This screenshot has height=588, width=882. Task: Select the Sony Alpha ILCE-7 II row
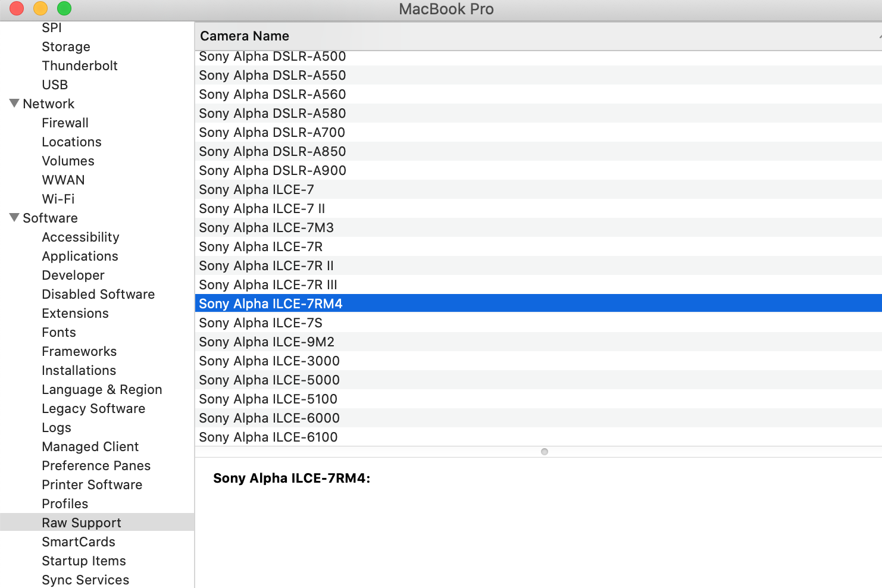tap(539, 208)
